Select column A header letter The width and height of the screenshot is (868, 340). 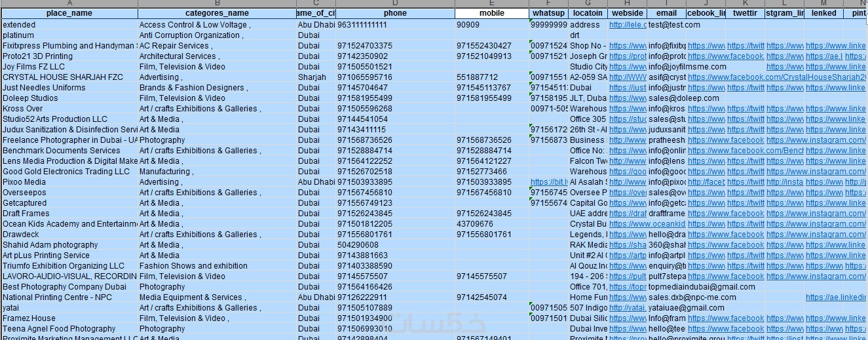coord(69,3)
